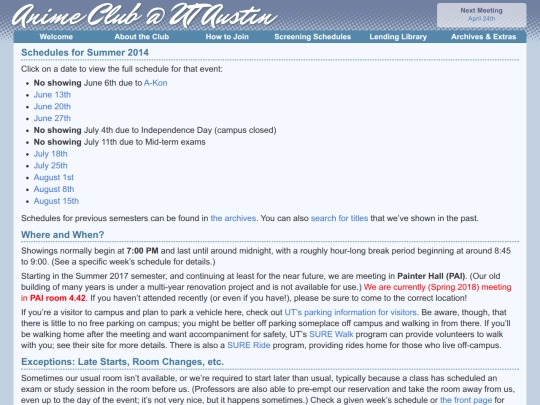
Task: Click the Anime Club @ UT Austin logo
Action: (145, 15)
